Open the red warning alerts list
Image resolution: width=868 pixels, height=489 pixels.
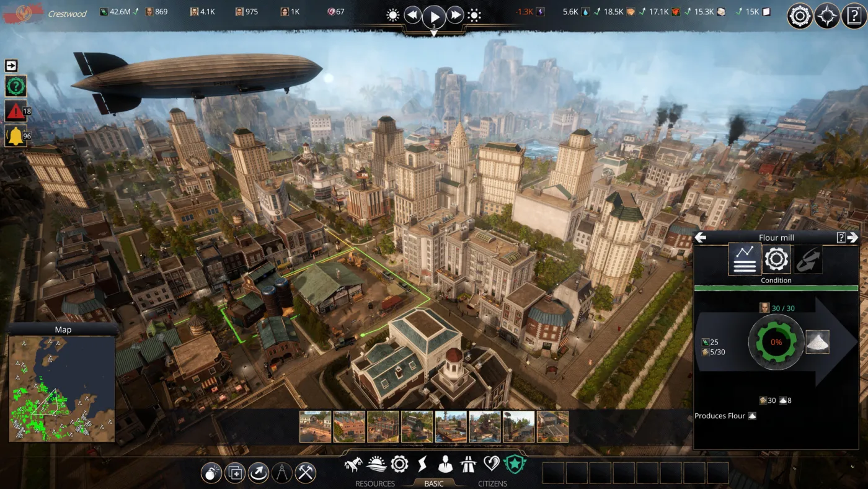pyautogui.click(x=15, y=111)
